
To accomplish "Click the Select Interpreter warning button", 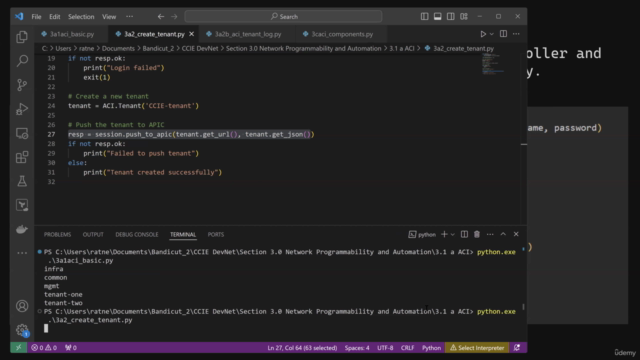I will (477, 348).
